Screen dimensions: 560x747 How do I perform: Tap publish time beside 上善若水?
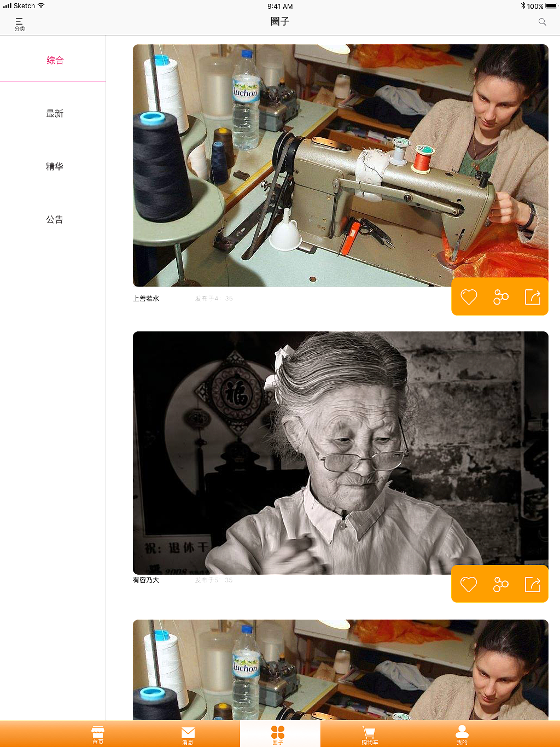click(214, 299)
